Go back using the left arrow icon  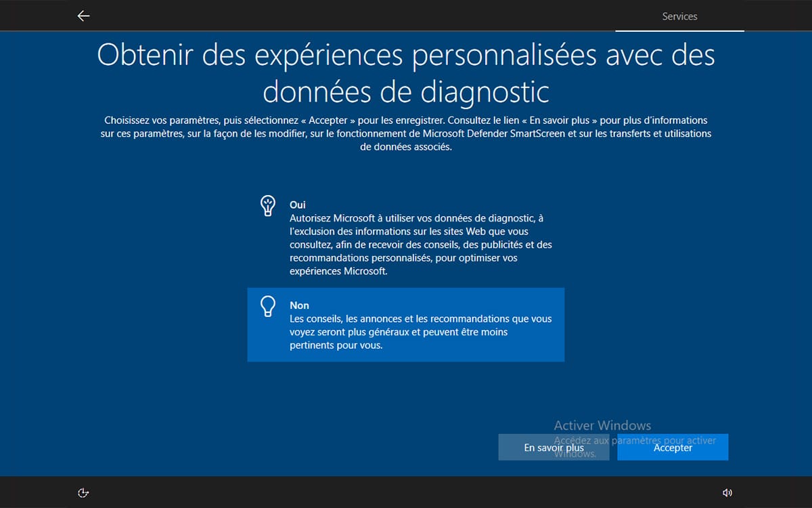(83, 16)
